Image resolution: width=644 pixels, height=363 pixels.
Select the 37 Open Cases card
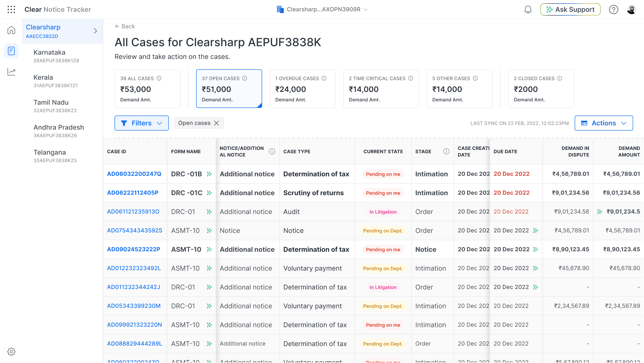229,89
